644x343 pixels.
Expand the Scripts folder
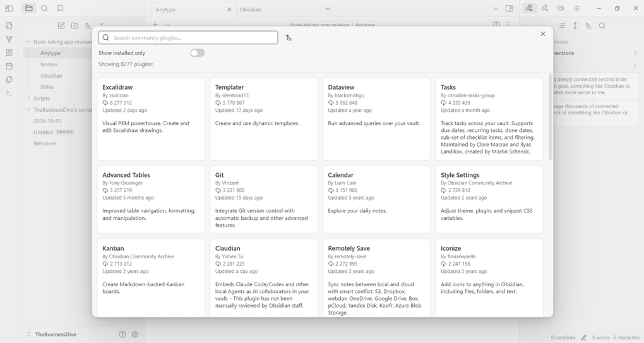[x=28, y=98]
